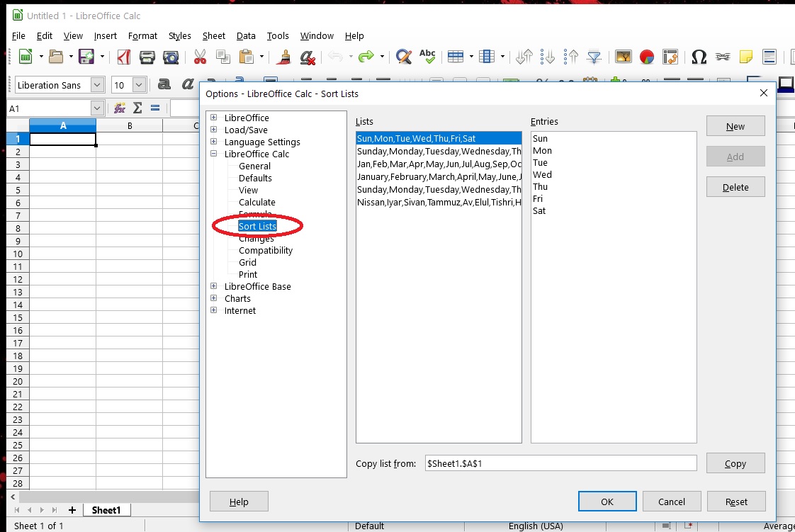Click the New button for sort lists
795x532 pixels.
tap(735, 126)
